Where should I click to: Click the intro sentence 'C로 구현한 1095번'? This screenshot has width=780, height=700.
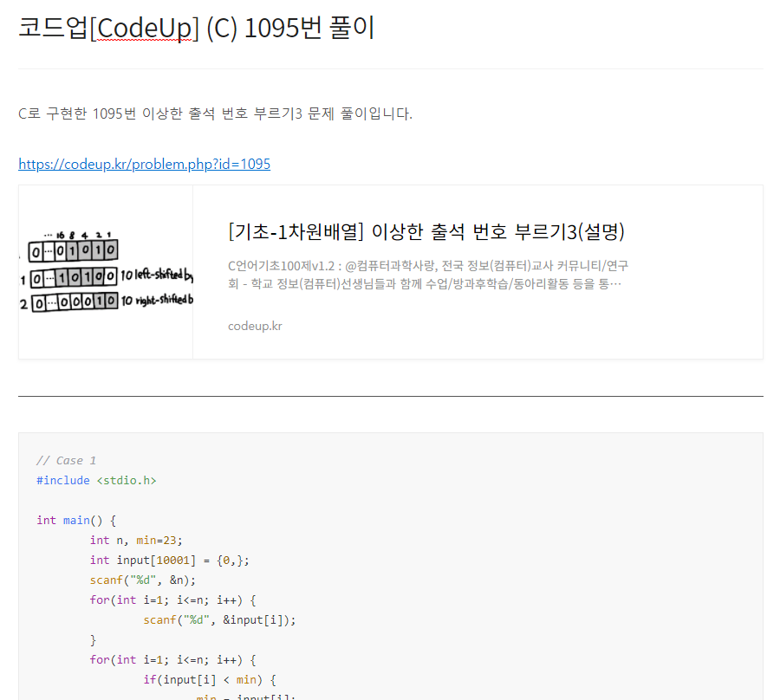tap(216, 113)
